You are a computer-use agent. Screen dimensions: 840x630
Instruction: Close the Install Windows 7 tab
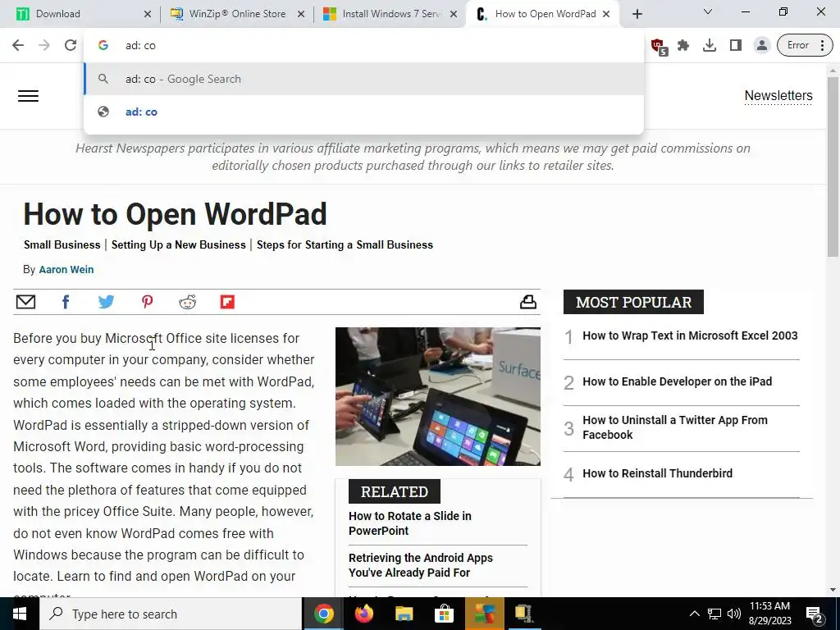(454, 14)
